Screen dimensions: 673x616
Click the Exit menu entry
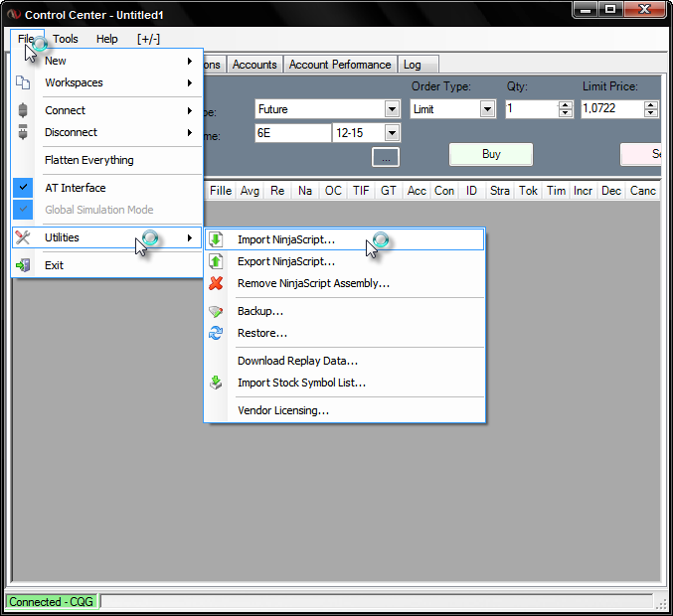tap(107, 265)
